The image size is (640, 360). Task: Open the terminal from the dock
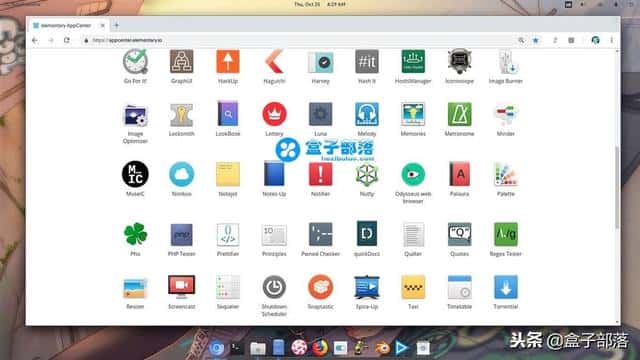(x=236, y=348)
